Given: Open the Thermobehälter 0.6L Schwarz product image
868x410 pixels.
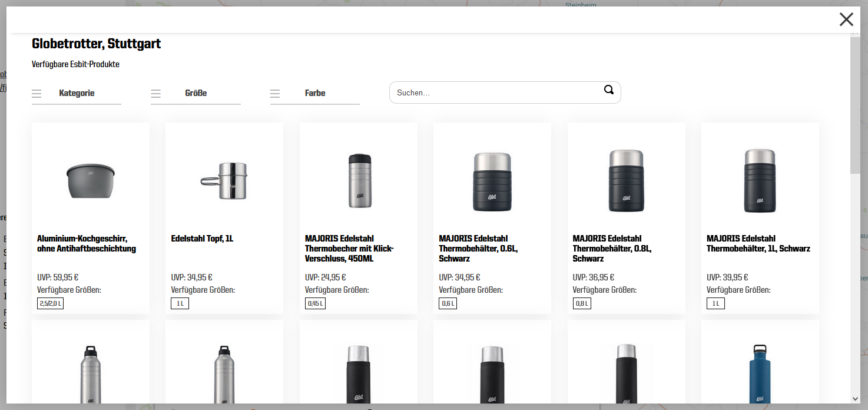Looking at the screenshot, I should [492, 181].
